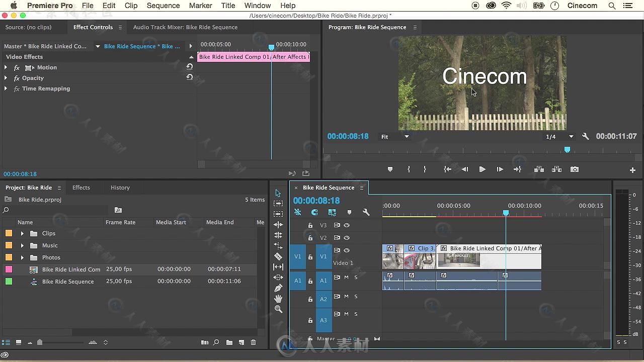Toggle timeline Snap magnet icon
Viewport: 644px width, 362px height.
[x=314, y=212]
